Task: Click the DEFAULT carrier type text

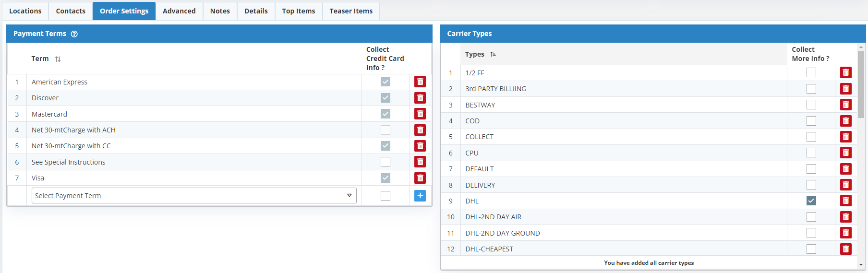Action: (480, 169)
